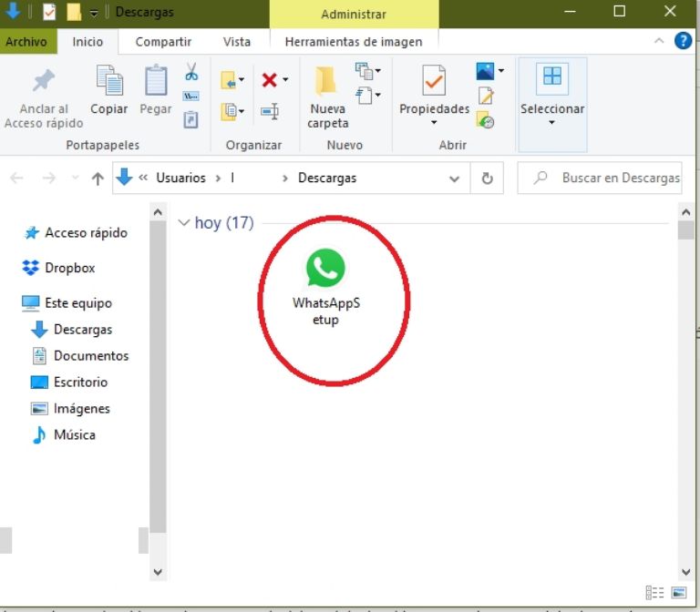
Task: Go up one folder level arrow
Action: coord(98,178)
